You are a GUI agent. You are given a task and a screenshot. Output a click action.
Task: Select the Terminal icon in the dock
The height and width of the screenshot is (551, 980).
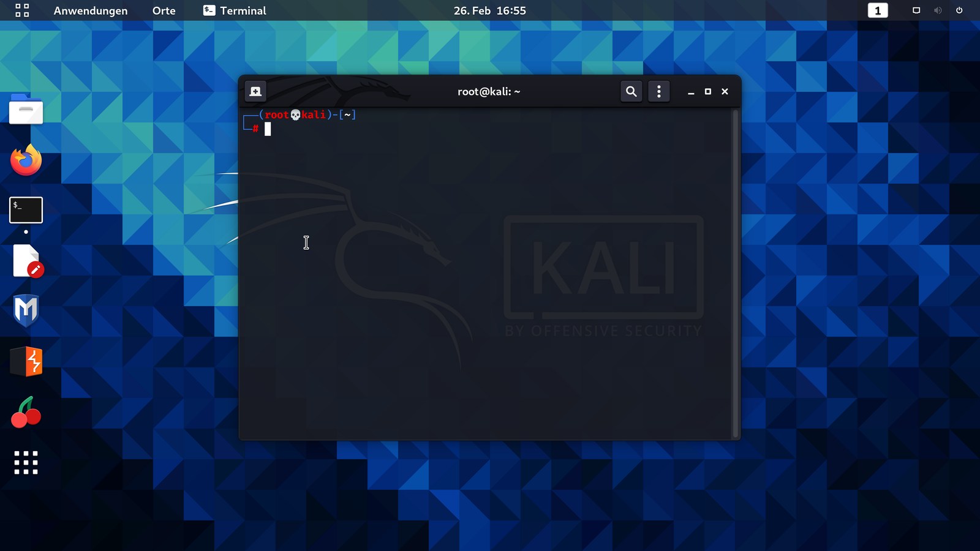point(26,210)
